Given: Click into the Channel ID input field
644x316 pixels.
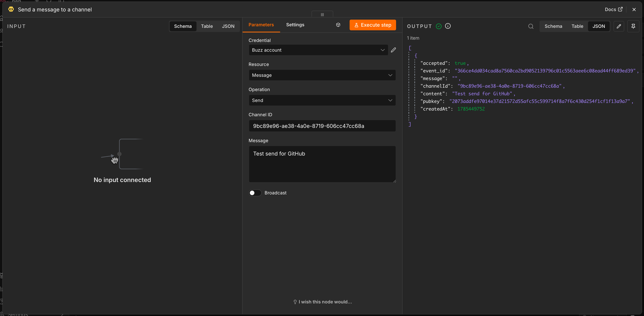Looking at the screenshot, I should 322,126.
